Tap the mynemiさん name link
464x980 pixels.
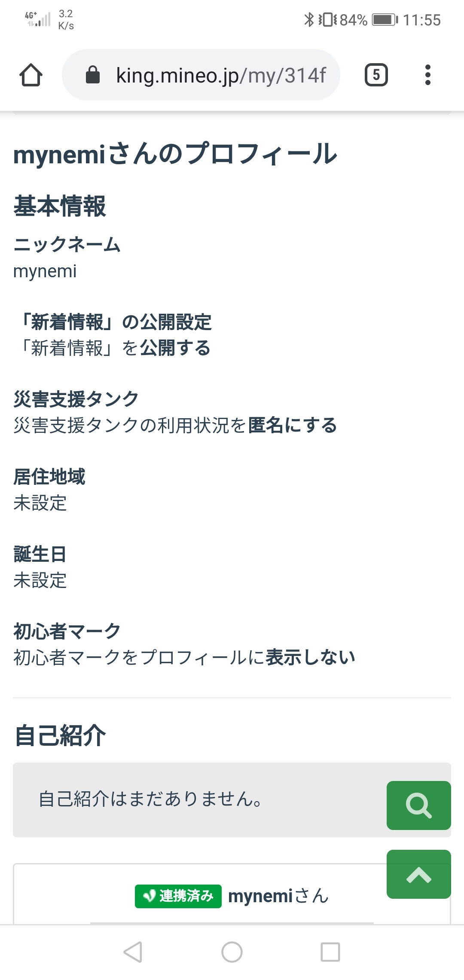tap(278, 896)
